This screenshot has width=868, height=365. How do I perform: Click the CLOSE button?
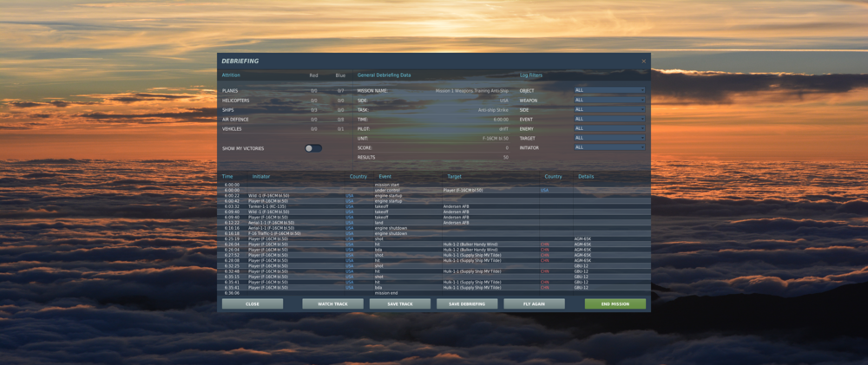[x=253, y=303]
